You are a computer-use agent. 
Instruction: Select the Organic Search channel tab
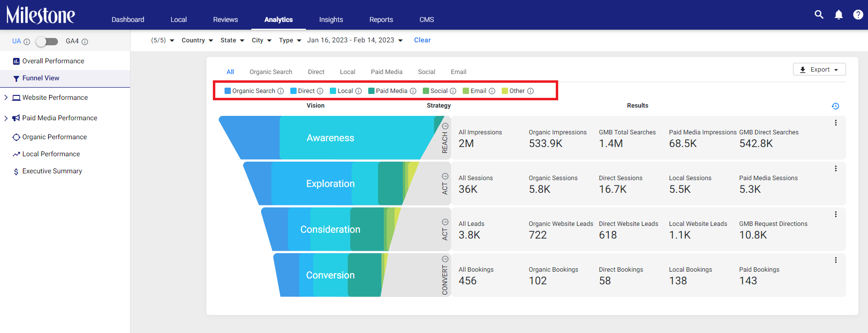pyautogui.click(x=271, y=72)
